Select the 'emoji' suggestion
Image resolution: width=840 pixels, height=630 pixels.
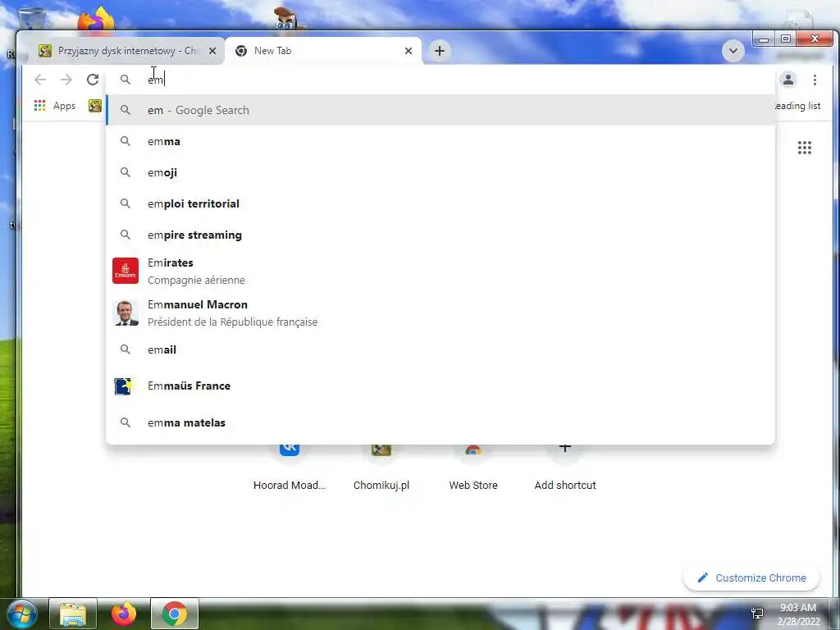pyautogui.click(x=441, y=172)
